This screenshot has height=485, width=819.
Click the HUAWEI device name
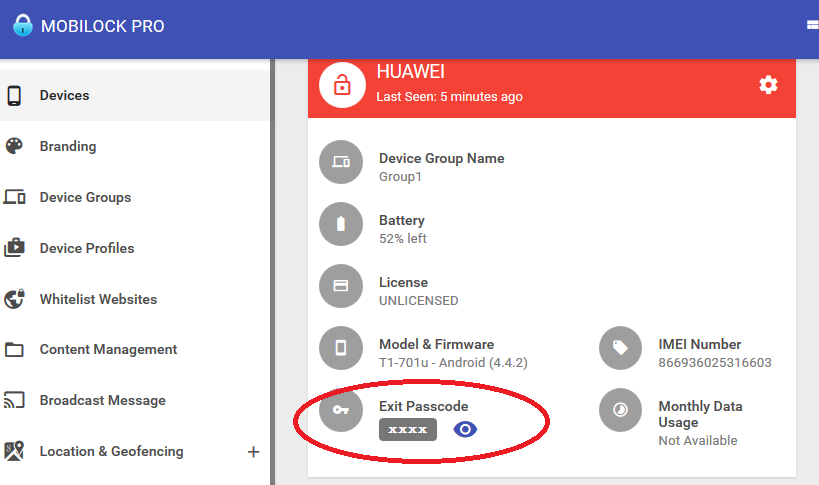(411, 72)
